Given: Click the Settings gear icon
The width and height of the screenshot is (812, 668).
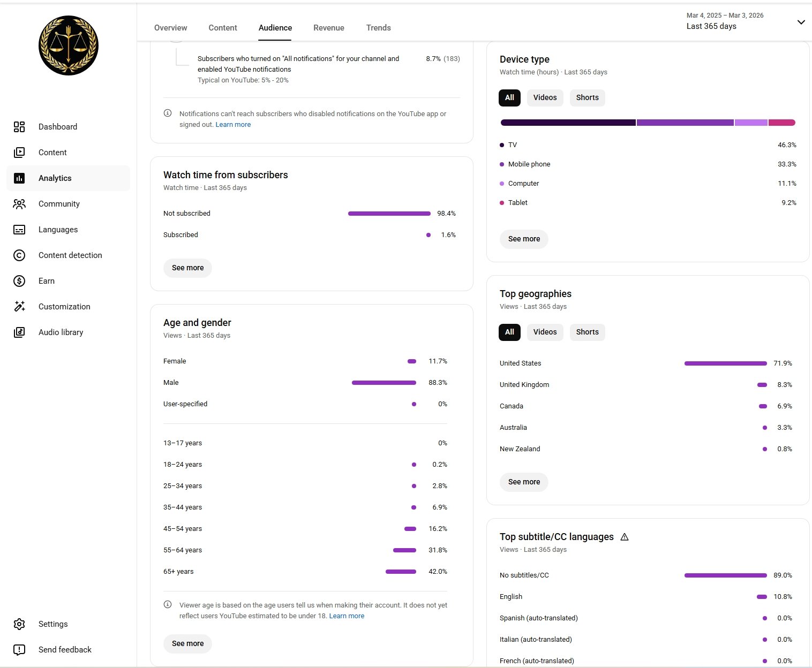Looking at the screenshot, I should pyautogui.click(x=19, y=624).
